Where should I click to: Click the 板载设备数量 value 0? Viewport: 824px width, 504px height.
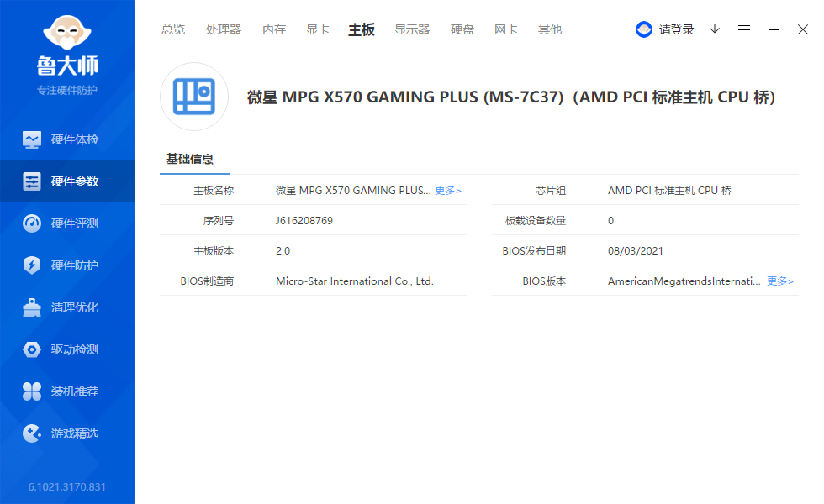point(610,220)
